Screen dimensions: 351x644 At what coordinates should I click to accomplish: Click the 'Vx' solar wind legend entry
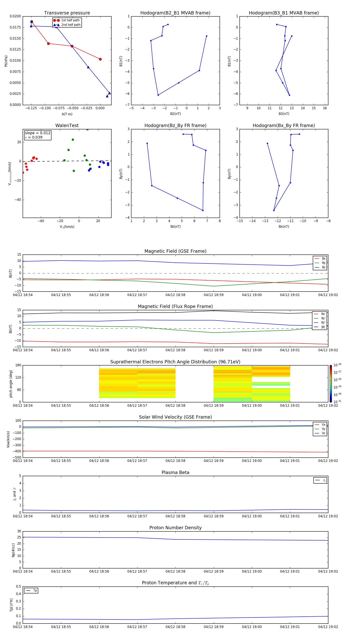[320, 424]
